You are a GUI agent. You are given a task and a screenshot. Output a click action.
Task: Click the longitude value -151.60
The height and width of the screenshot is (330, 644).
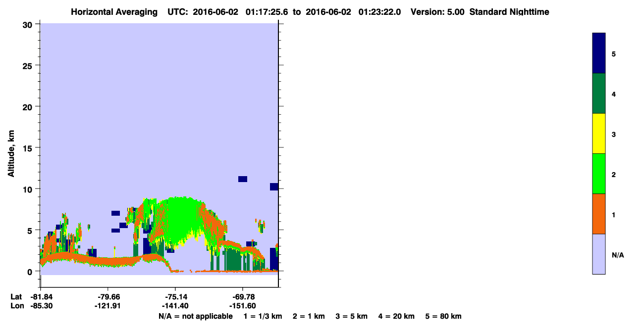coord(242,306)
